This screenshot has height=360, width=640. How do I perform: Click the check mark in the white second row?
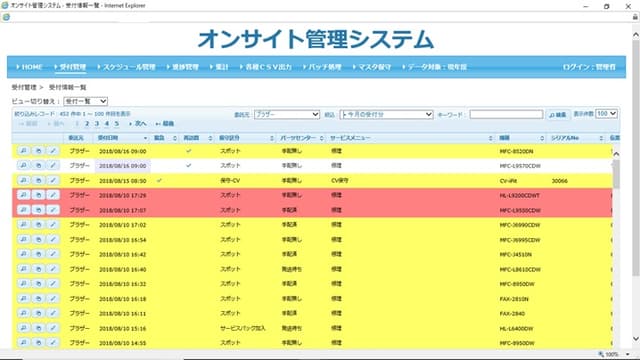[189, 166]
